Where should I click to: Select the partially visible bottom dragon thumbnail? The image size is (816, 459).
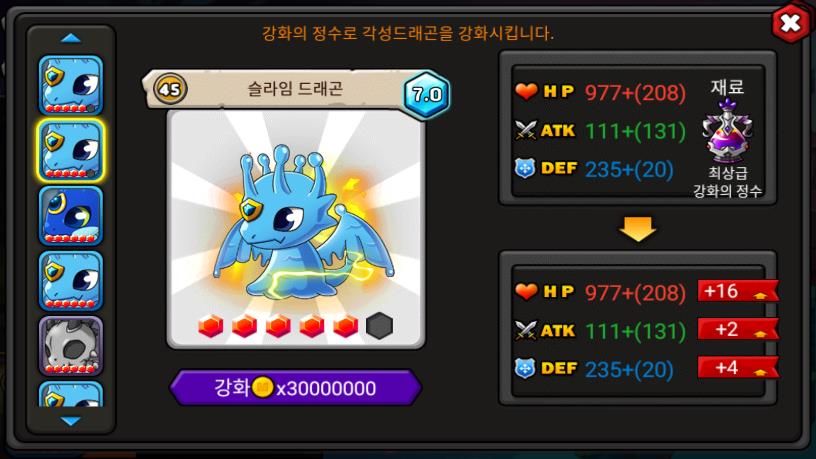pyautogui.click(x=71, y=394)
